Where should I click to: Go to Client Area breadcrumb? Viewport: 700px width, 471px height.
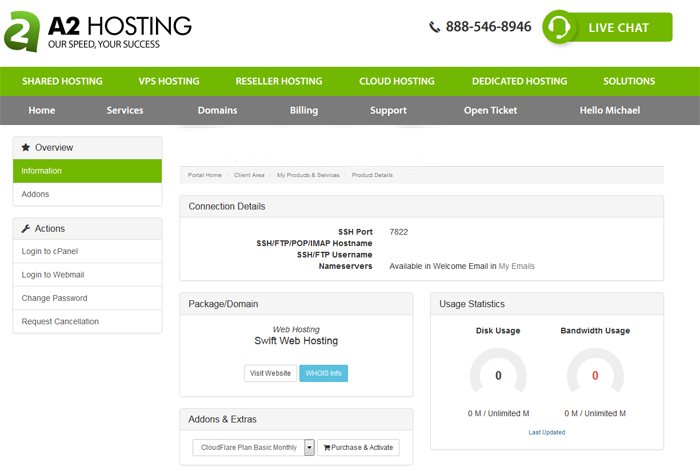point(249,175)
